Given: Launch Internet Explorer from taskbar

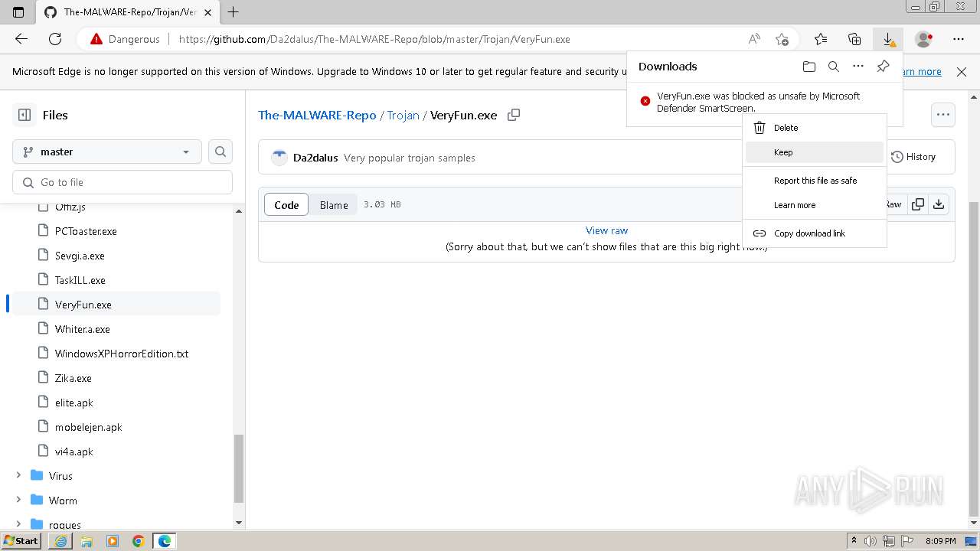Looking at the screenshot, I should (x=61, y=541).
